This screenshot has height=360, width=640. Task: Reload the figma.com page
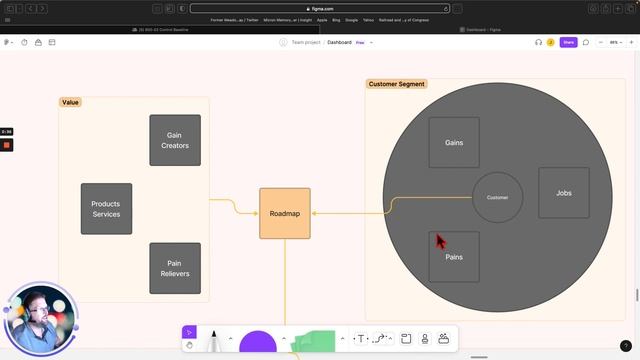445,9
